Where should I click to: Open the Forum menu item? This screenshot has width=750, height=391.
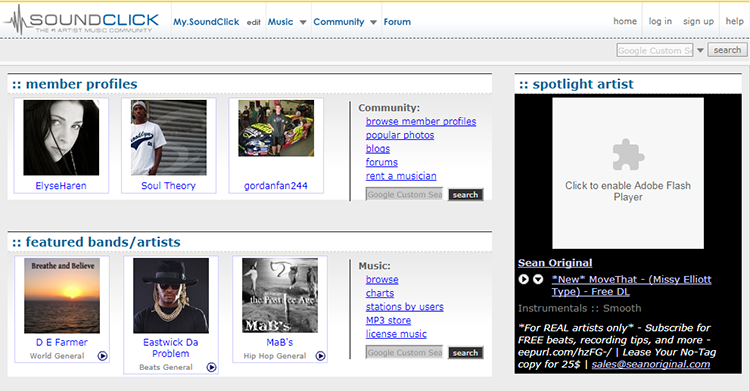click(x=397, y=22)
